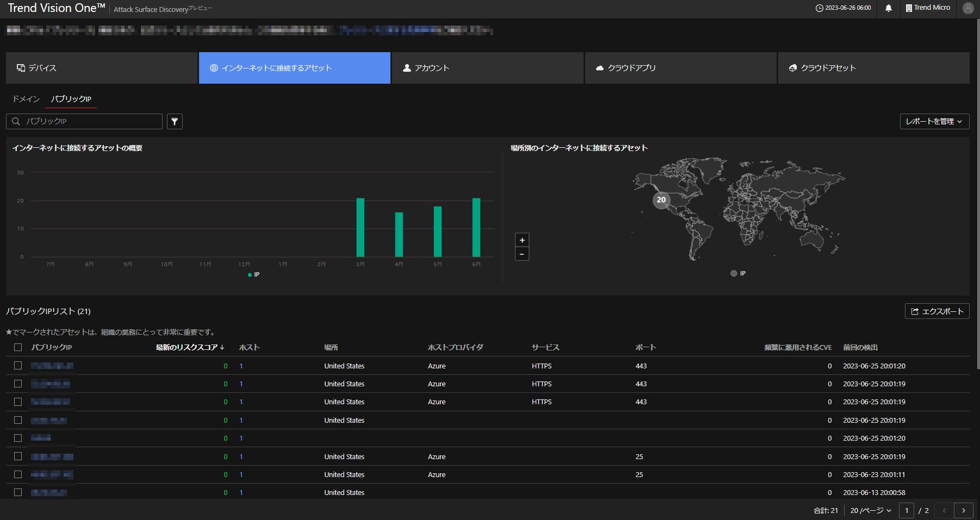Screen dimensions: 980x520
Task: Switch to the デバイス tab
Action: pyautogui.click(x=101, y=68)
